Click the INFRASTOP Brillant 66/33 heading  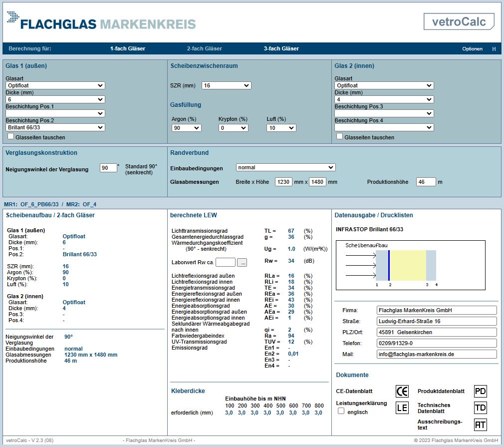(x=369, y=229)
